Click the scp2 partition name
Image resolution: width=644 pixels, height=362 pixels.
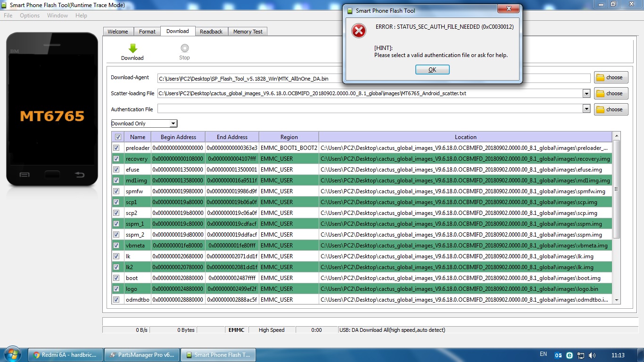click(132, 213)
